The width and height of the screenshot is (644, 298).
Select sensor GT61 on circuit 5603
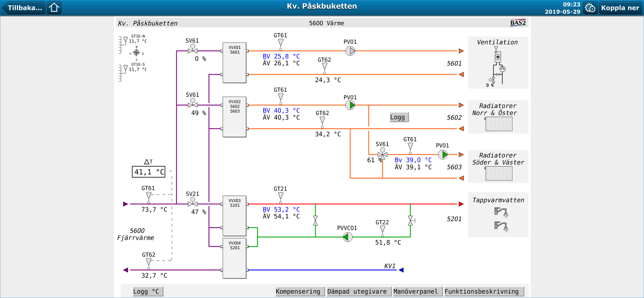pos(410,148)
